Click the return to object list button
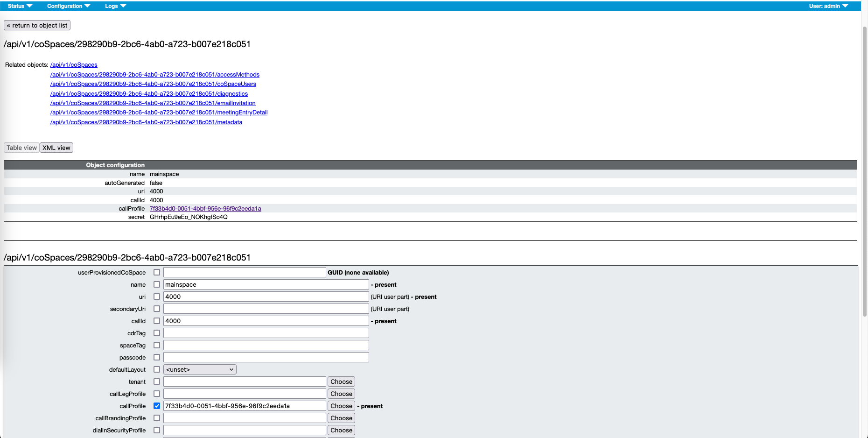Screen dimensions: 868x438 pyautogui.click(x=37, y=25)
